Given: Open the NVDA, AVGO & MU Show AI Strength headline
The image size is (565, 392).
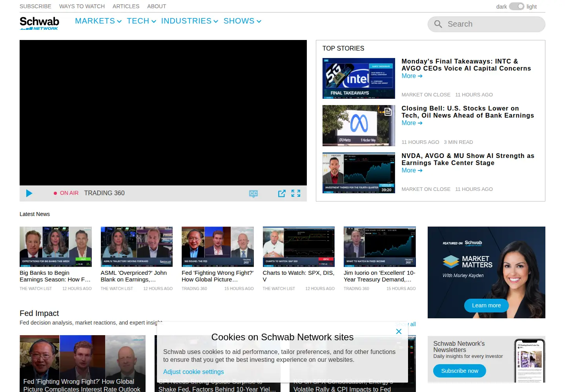Looking at the screenshot, I should tap(468, 159).
